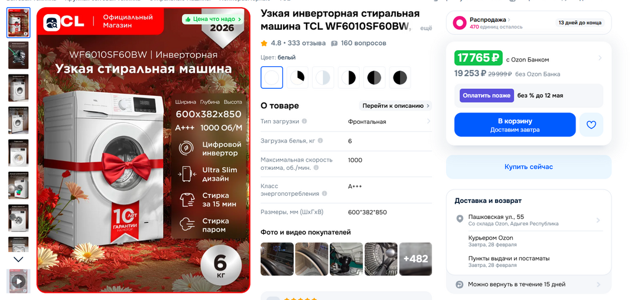Expand thumbnail list with down chevron
644x300 pixels.
(x=18, y=259)
